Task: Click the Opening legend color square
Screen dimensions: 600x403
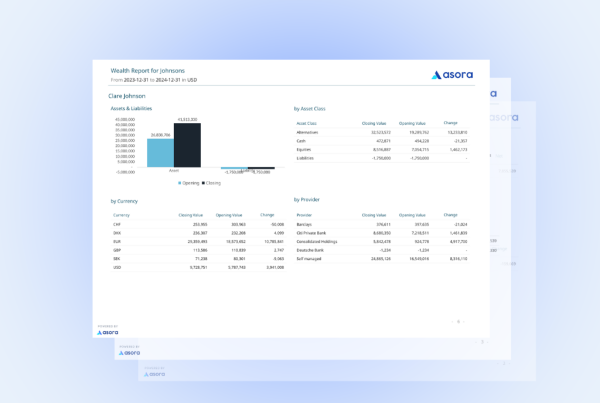Action: [x=180, y=184]
